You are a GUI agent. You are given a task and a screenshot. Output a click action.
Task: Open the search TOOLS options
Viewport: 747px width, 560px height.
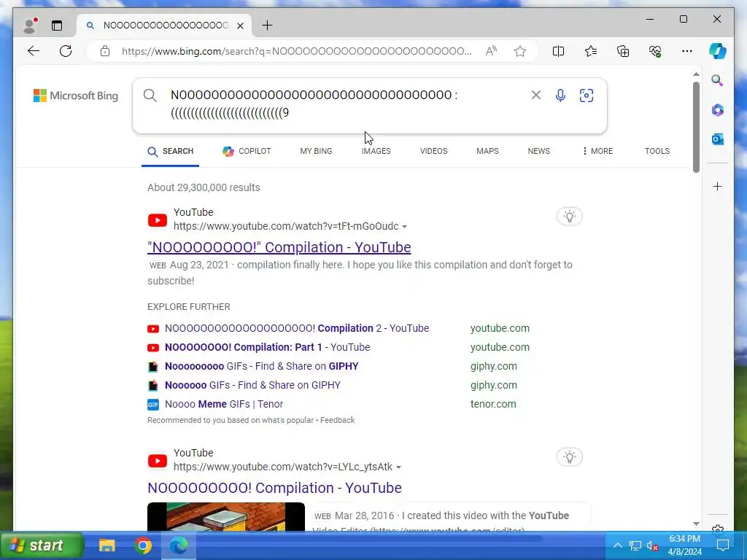(657, 151)
